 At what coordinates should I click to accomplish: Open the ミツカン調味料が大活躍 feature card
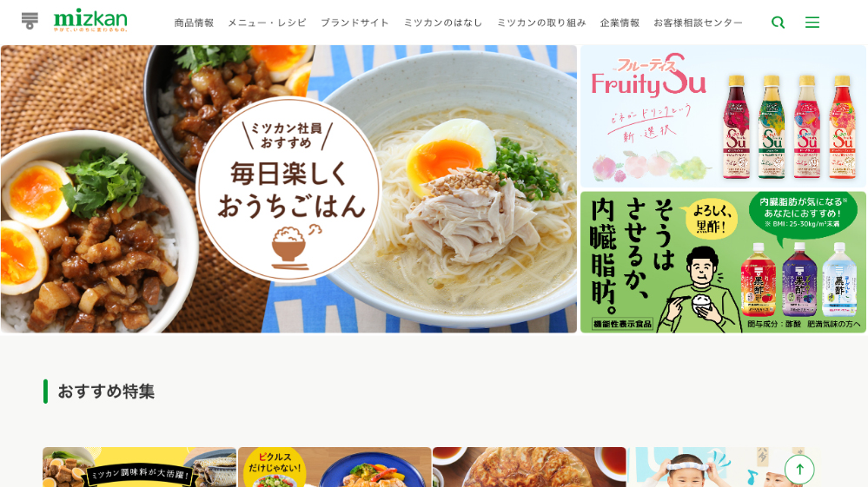(140, 467)
